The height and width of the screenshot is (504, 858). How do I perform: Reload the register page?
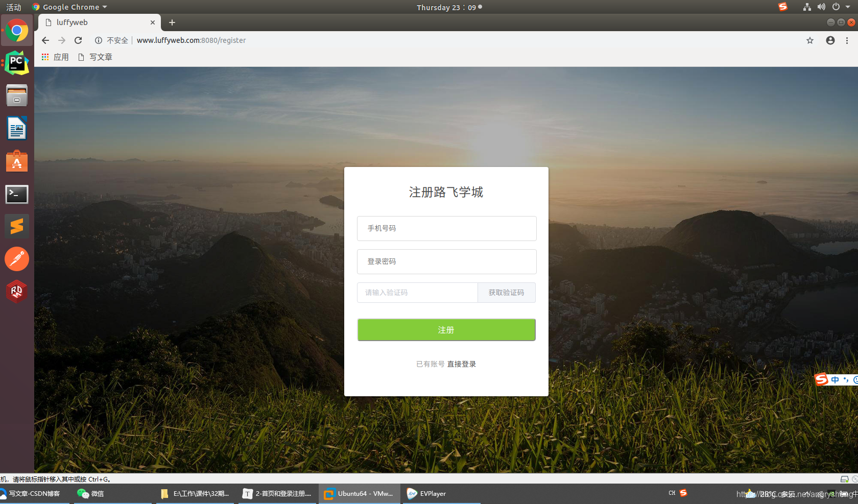pos(78,40)
